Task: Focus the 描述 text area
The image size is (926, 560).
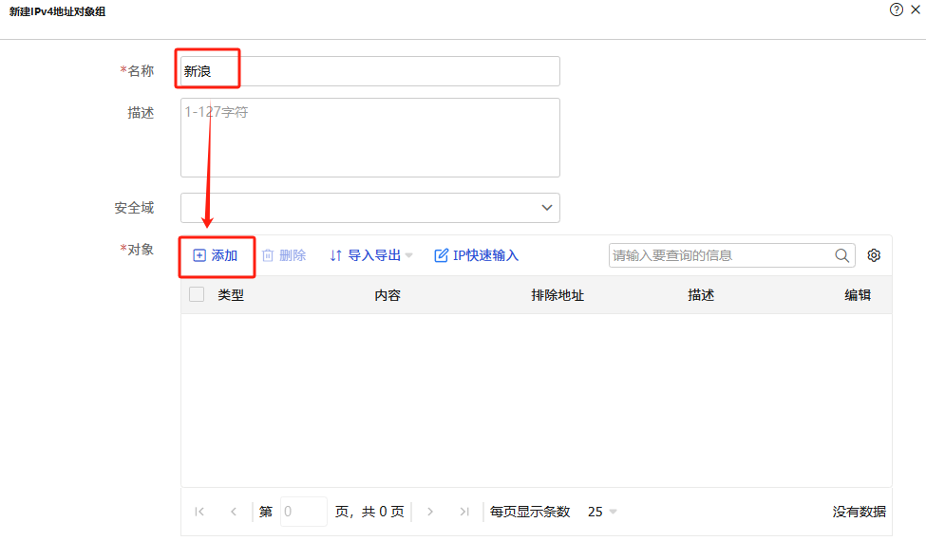Action: (x=370, y=138)
